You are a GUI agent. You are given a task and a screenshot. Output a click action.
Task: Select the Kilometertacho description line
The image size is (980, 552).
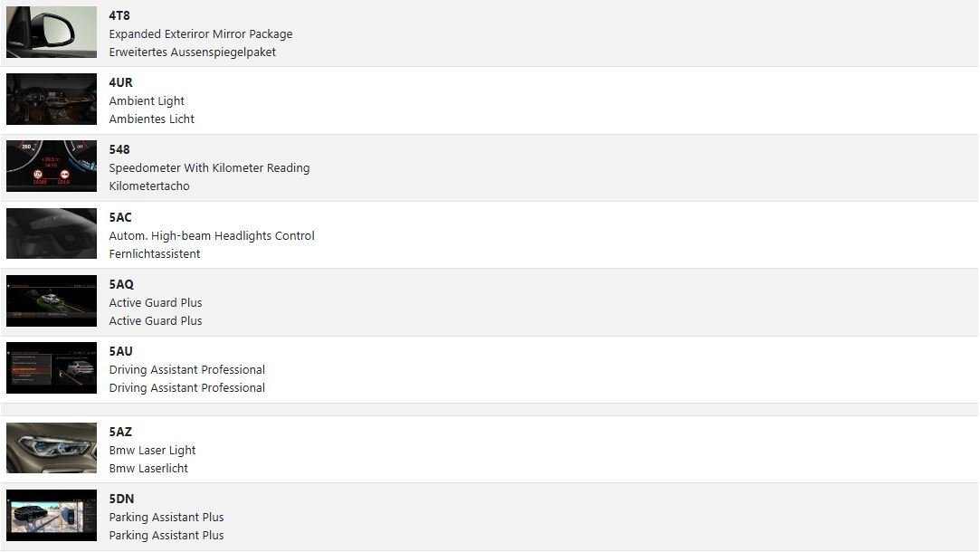(149, 186)
